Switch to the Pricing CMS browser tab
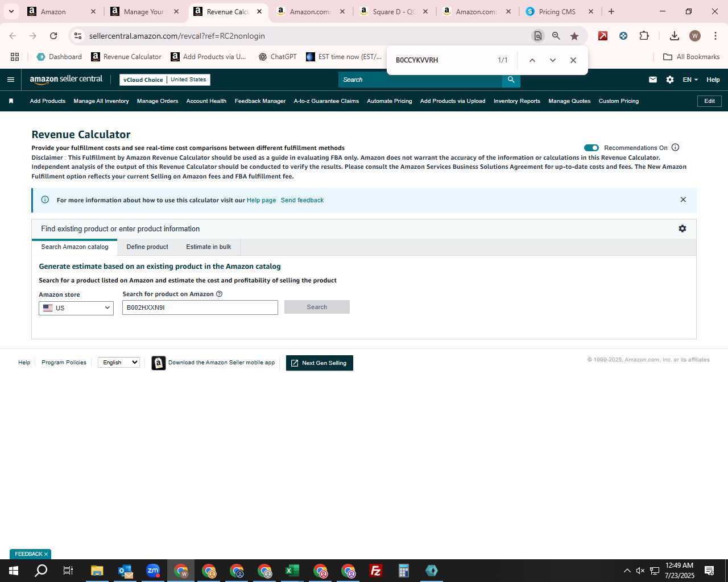728x582 pixels. click(559, 11)
